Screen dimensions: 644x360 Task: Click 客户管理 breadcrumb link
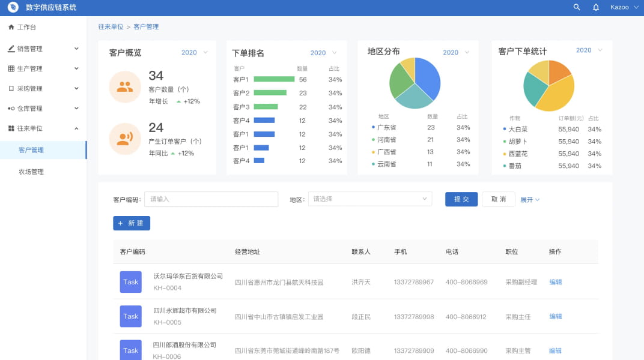(x=146, y=26)
